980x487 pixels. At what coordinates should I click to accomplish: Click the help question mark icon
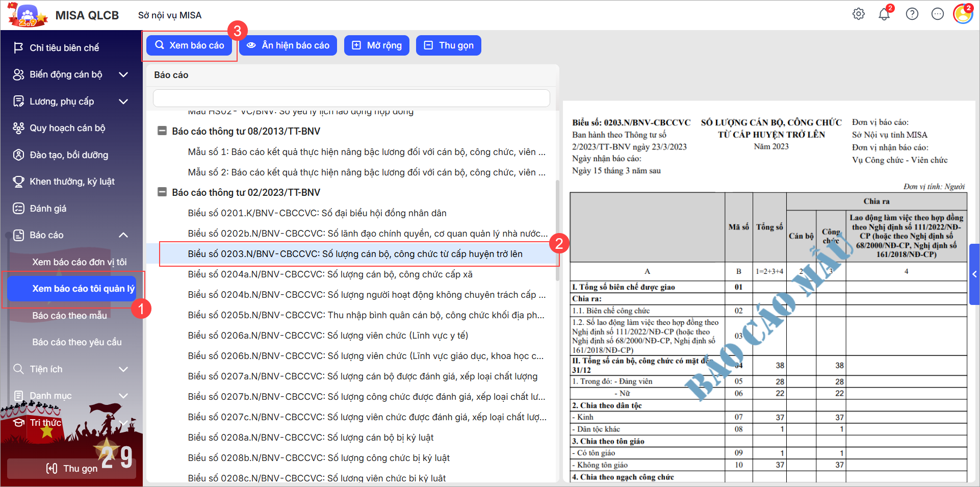[912, 14]
